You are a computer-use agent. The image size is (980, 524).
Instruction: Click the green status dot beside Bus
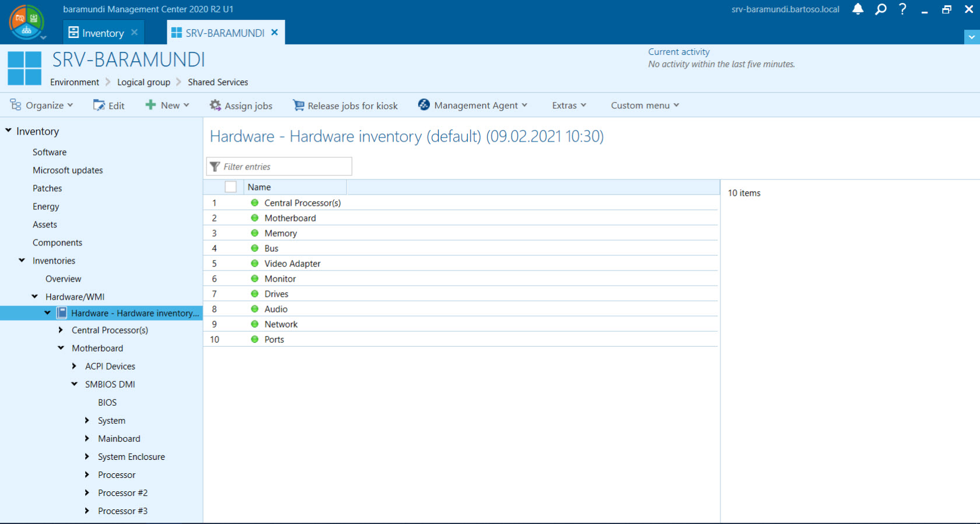tap(254, 248)
